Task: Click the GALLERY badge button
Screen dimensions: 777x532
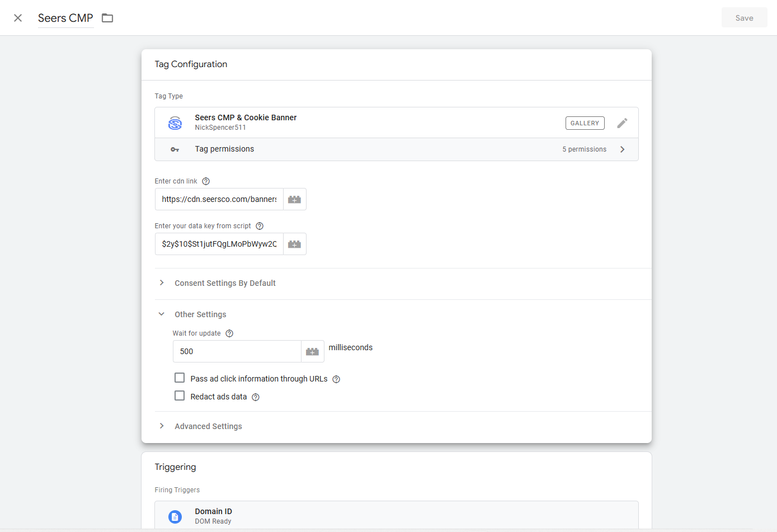Action: coord(585,123)
